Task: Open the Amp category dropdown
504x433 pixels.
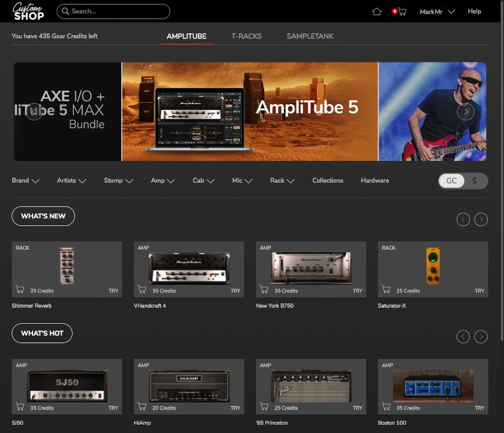Action: point(162,181)
